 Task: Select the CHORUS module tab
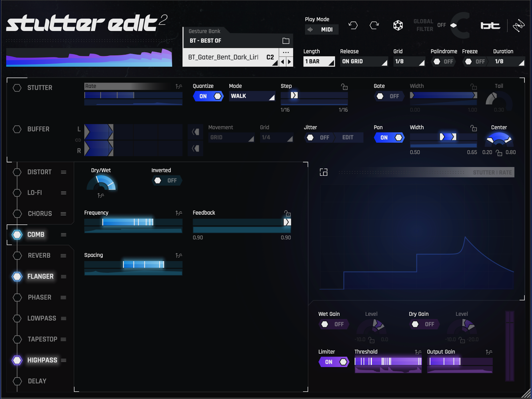pos(40,214)
